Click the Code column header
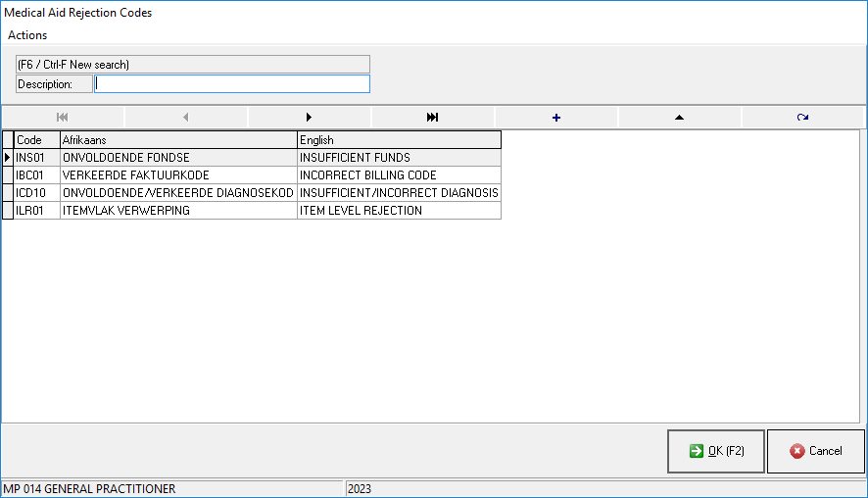Viewport: 868px width, 498px height. click(37, 140)
